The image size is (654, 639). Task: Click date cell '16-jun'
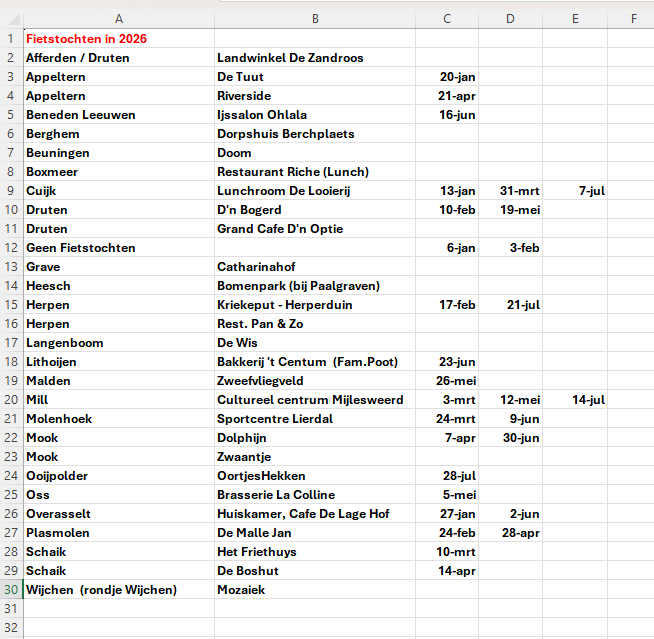point(447,115)
